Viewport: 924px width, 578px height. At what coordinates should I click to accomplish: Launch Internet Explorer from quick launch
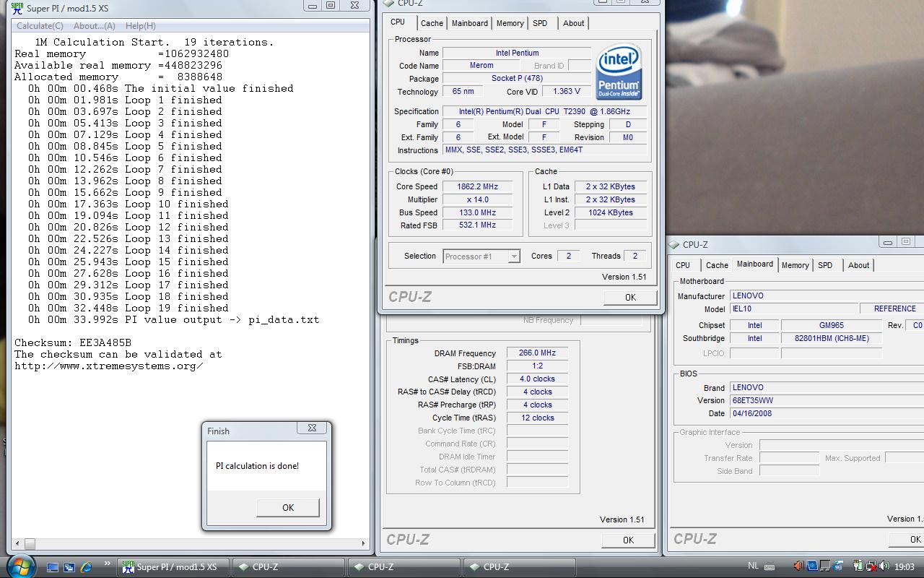[x=86, y=567]
